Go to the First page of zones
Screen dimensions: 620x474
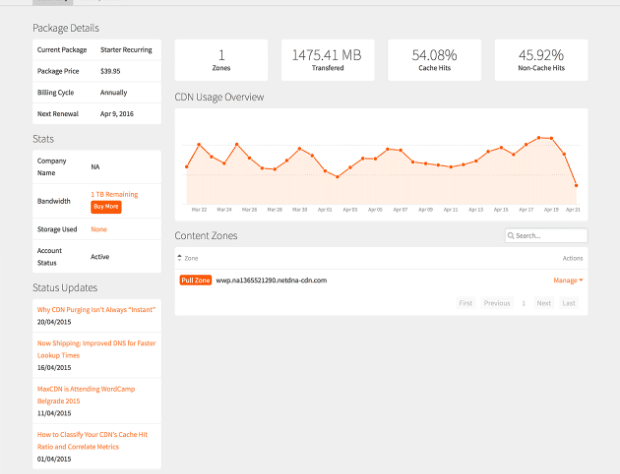click(465, 302)
